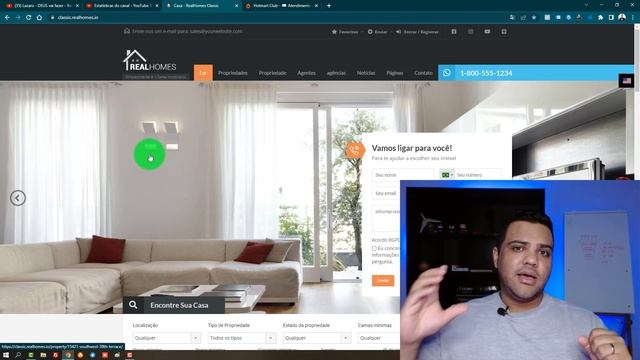Image resolution: width=640 pixels, height=360 pixels.
Task: Open the Localização dropdown
Action: coord(167,338)
